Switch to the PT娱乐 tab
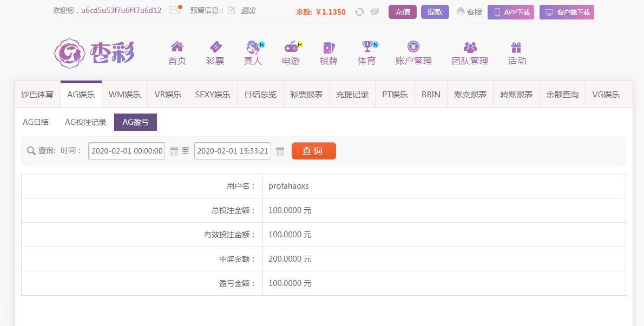 click(395, 94)
